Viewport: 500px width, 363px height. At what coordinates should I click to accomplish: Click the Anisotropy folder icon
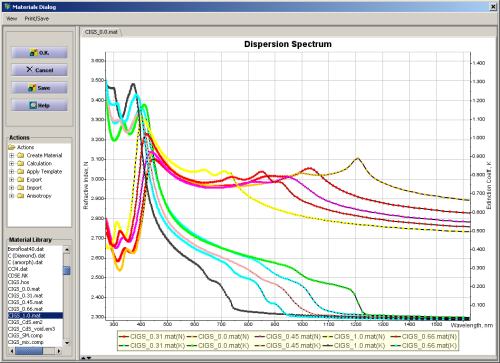(21, 196)
